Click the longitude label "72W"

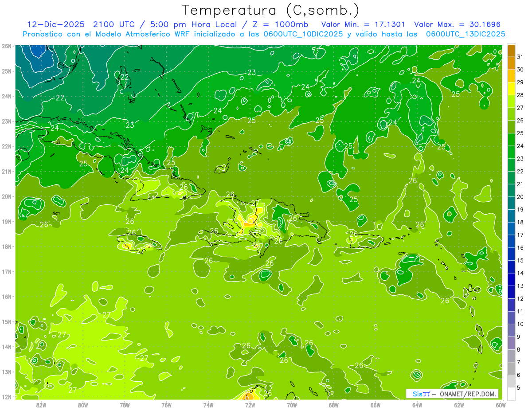pyautogui.click(x=250, y=404)
